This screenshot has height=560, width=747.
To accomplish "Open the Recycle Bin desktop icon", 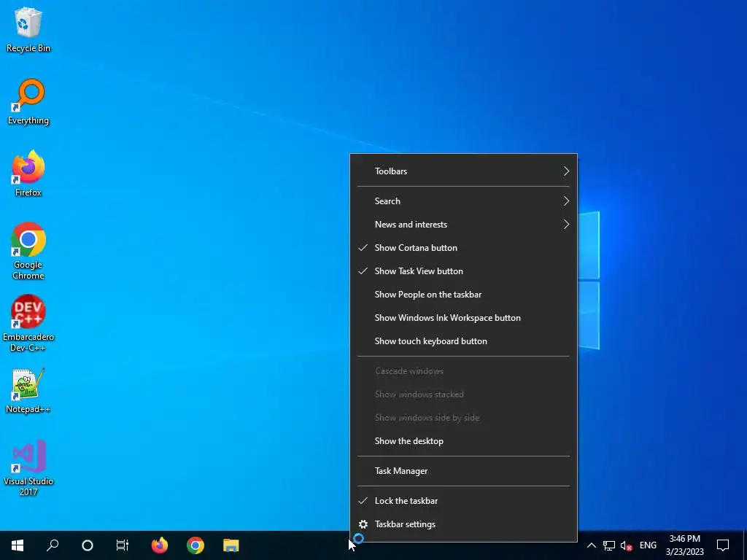I will [x=28, y=29].
